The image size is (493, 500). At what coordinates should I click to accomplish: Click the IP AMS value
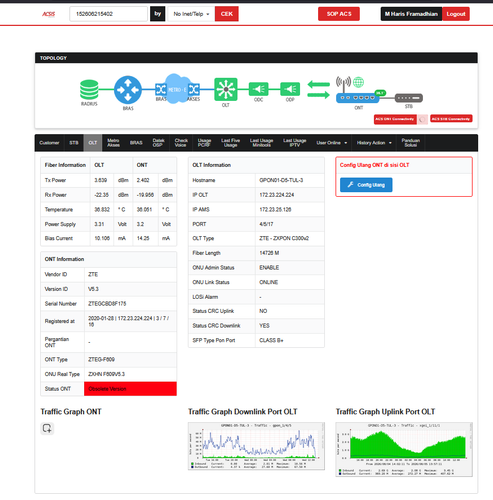coord(275,210)
